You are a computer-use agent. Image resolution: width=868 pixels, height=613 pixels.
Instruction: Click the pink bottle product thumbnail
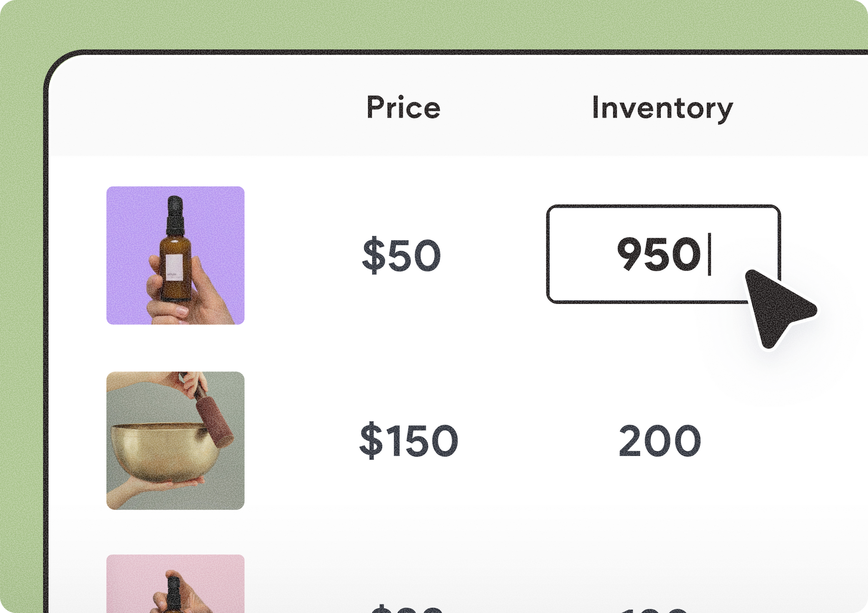[x=175, y=588]
